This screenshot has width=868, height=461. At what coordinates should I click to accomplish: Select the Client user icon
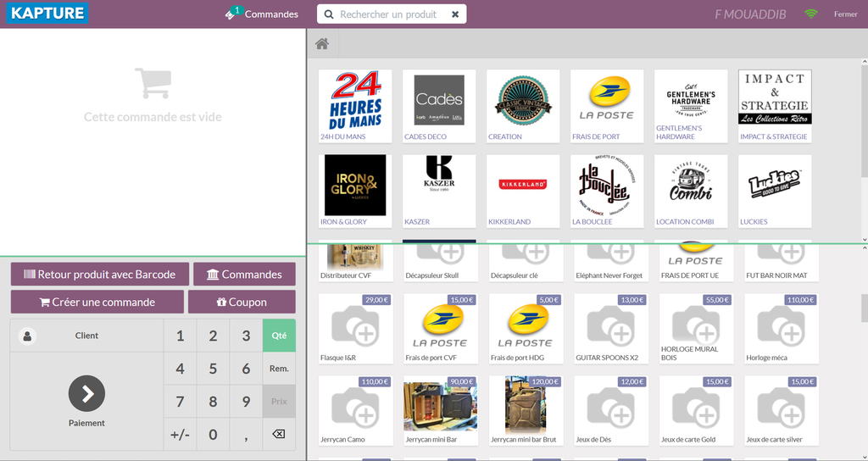[27, 336]
